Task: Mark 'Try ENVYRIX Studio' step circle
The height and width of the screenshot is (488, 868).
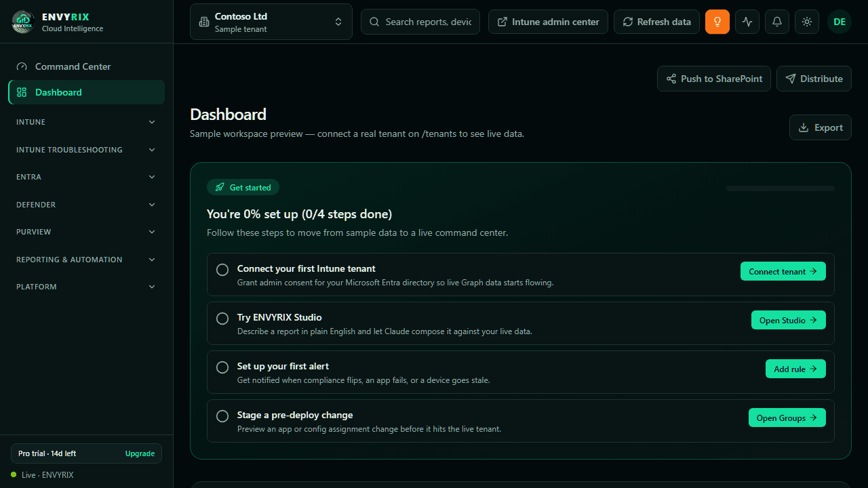Action: (x=222, y=319)
